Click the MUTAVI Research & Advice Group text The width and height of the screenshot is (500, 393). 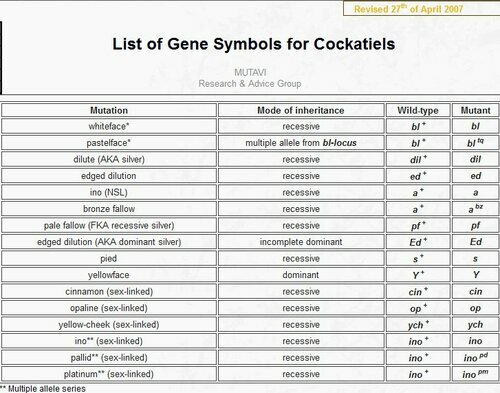250,78
